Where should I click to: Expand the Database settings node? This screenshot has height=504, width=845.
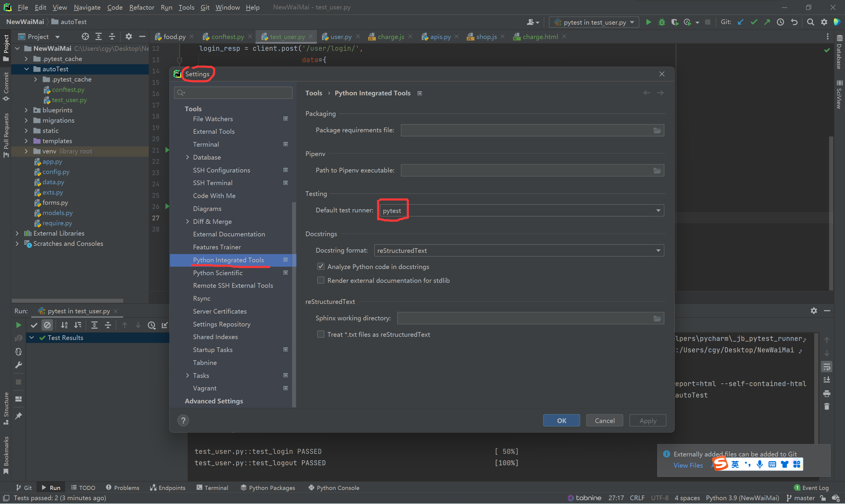coord(187,157)
